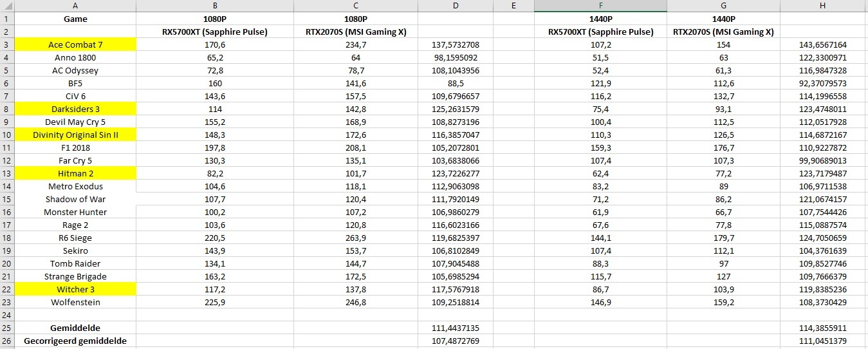Select value 146,9 for Wolfenstein
The height and width of the screenshot is (349, 868).
point(600,302)
